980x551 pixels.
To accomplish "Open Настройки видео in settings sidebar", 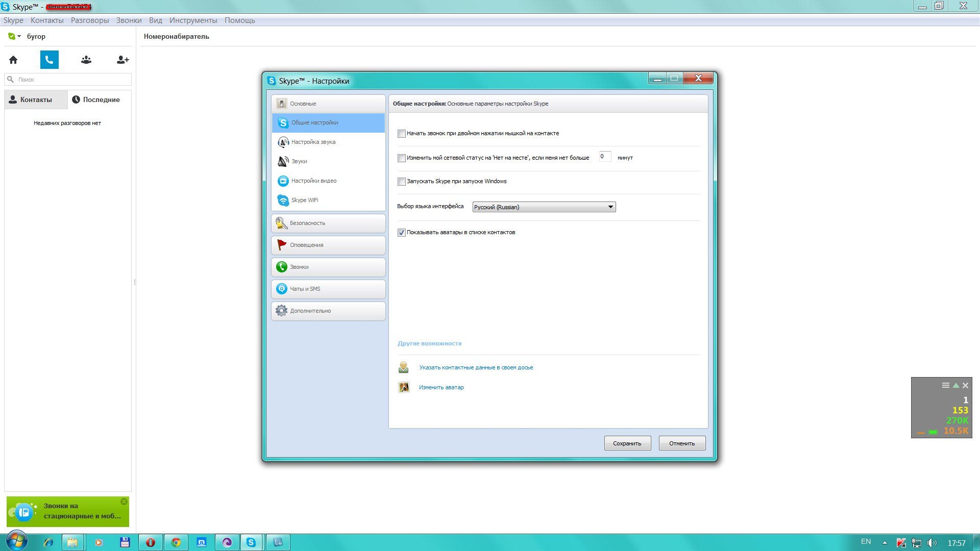I will pos(328,181).
